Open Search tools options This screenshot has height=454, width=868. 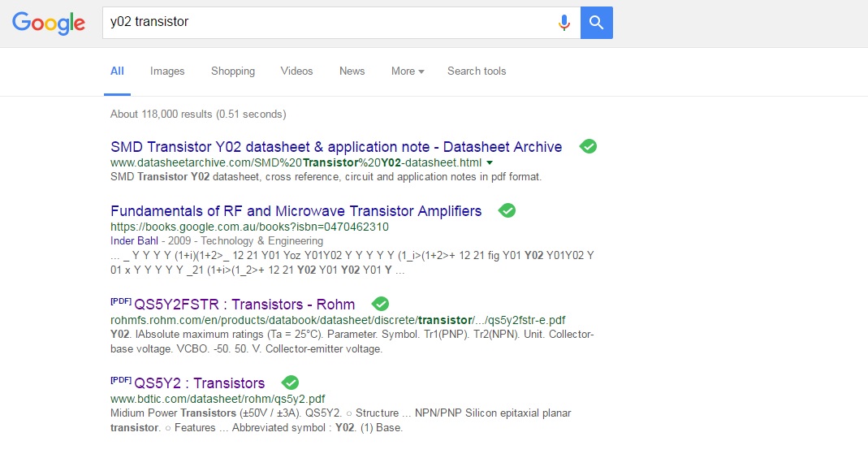click(x=477, y=71)
